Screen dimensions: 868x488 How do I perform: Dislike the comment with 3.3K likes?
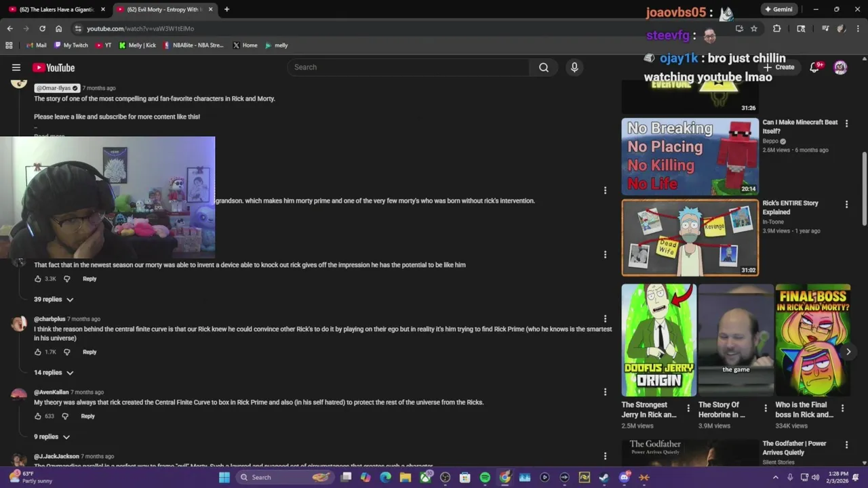pyautogui.click(x=66, y=279)
